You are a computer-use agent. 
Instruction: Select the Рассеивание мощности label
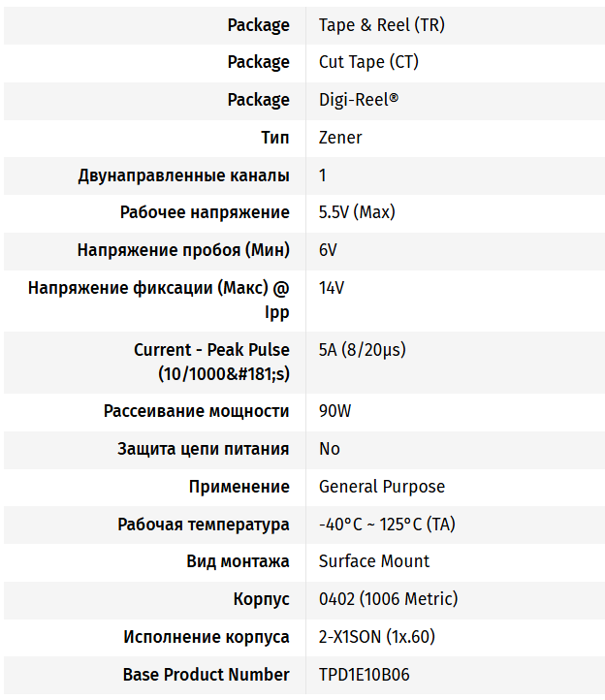pyautogui.click(x=196, y=411)
